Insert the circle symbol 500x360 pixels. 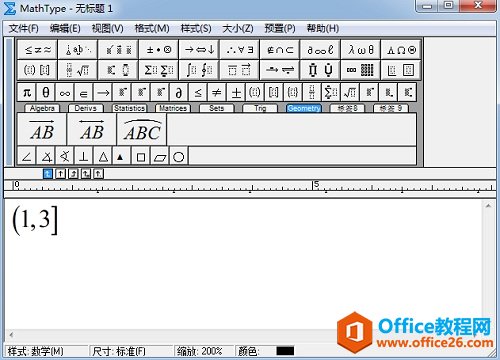(179, 156)
